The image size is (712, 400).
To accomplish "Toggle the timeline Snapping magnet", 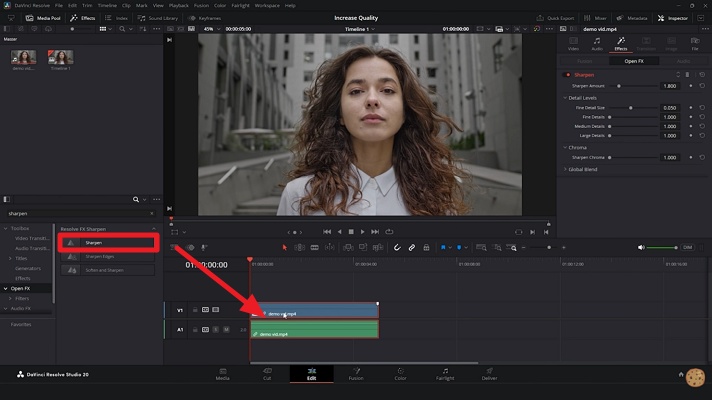I will pos(397,247).
